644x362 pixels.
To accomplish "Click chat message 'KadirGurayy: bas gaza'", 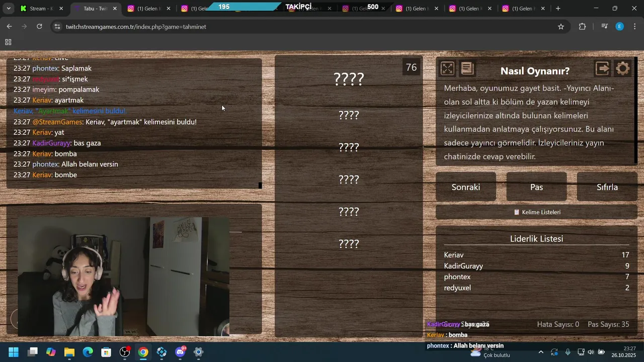I will tap(57, 143).
